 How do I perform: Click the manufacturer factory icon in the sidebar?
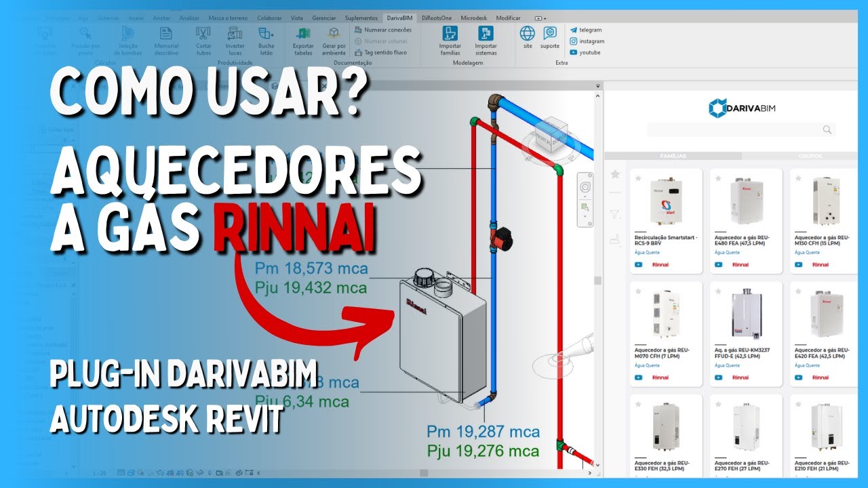(615, 239)
